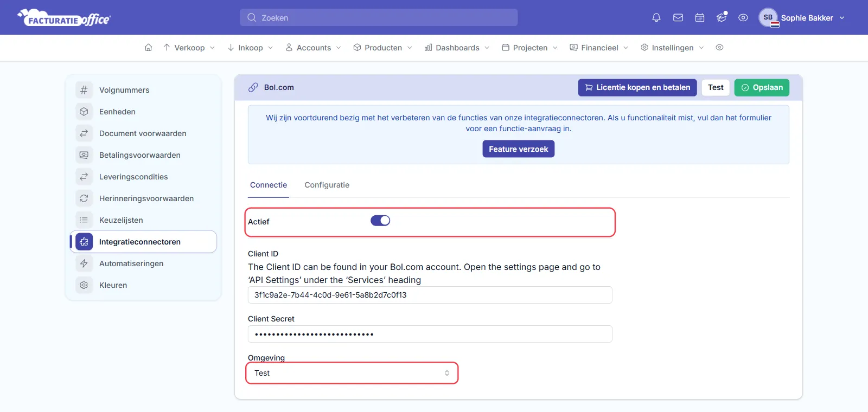Screen dimensions: 868x412
Task: Click the Client Secret password field
Action: click(x=430, y=334)
